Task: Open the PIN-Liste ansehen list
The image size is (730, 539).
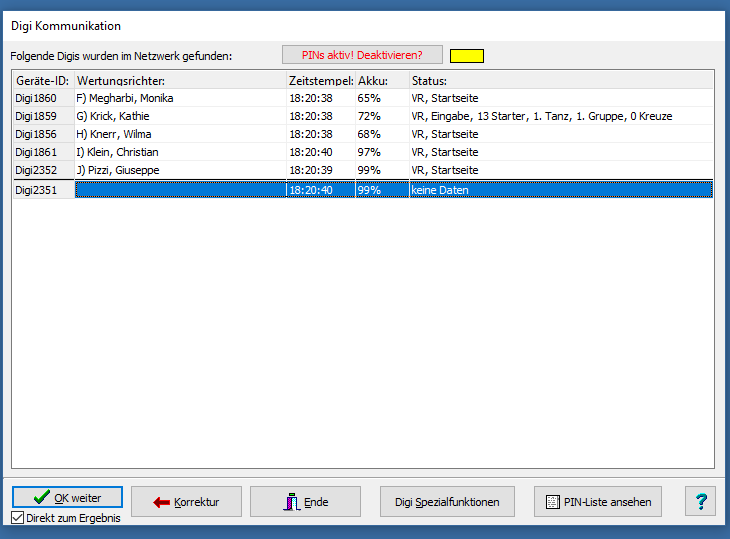Action: (x=598, y=502)
